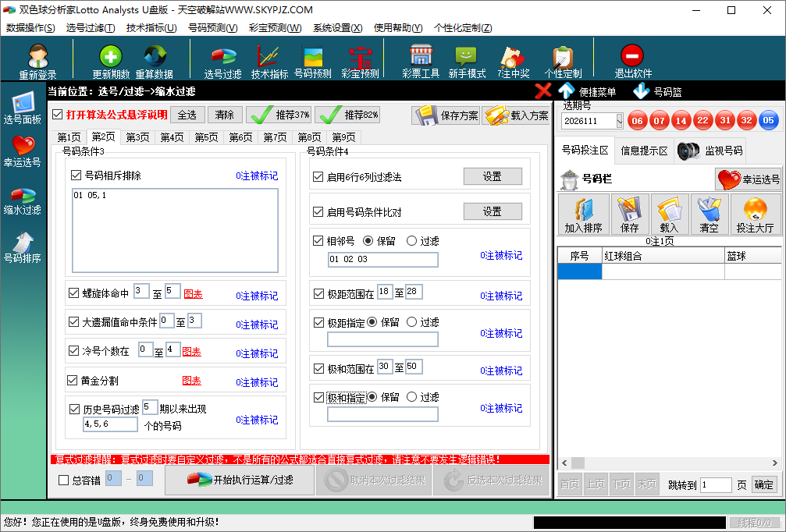
Task: Open the 技术指标(U) menu
Action: 151,28
